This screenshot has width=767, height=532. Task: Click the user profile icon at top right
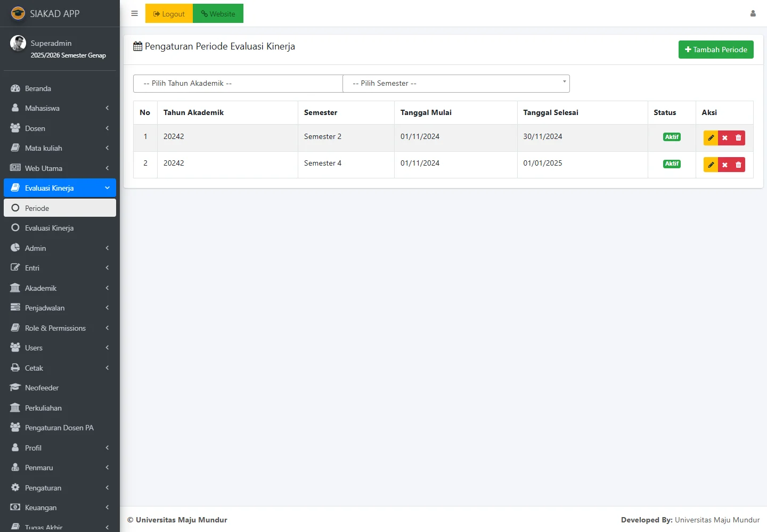[x=753, y=13]
